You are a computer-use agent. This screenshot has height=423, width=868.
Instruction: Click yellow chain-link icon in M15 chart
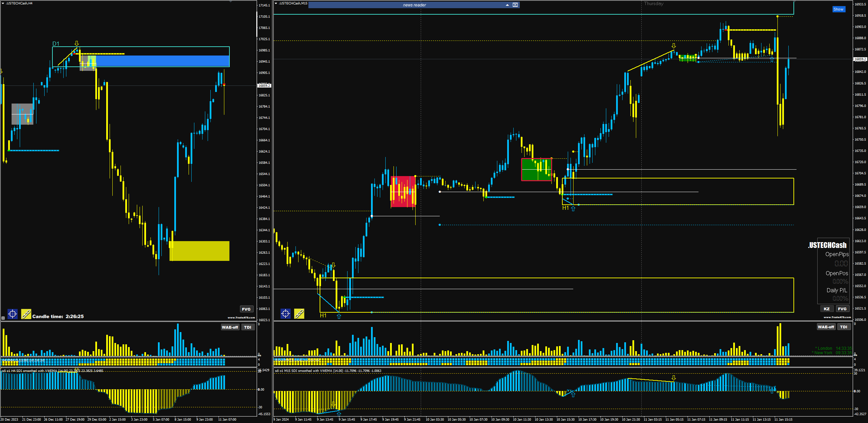click(x=299, y=314)
